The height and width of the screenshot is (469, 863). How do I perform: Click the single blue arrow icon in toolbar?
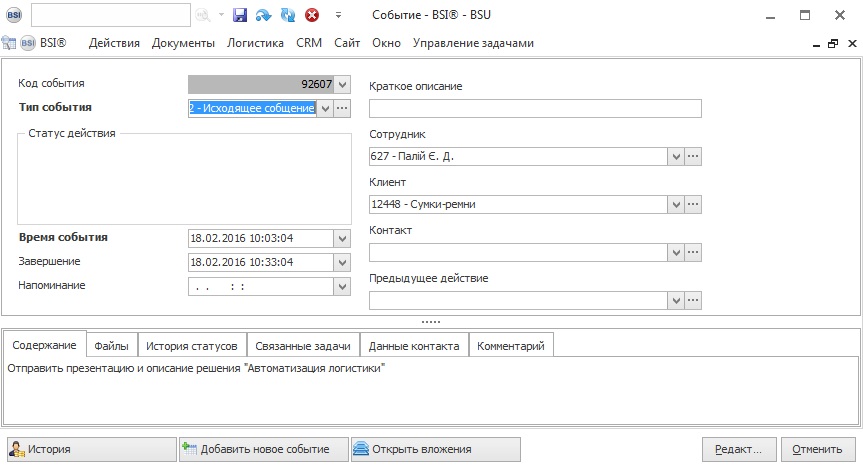click(264, 15)
